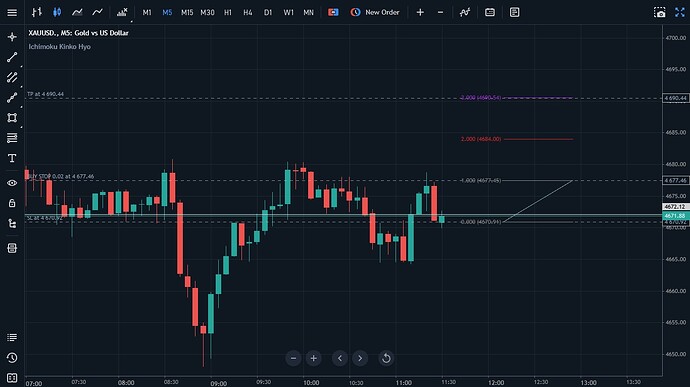The height and width of the screenshot is (387, 690).
Task: Select the M1 timeframe
Action: pos(147,12)
